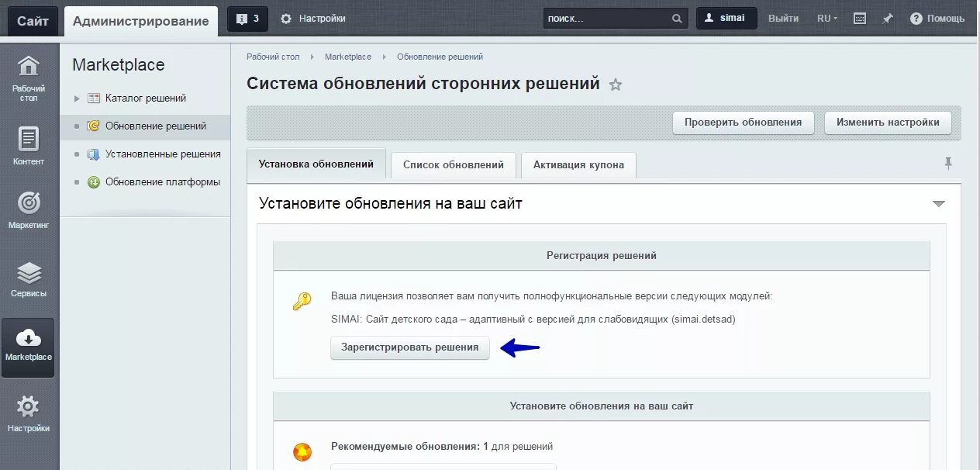Click the Marketplace panel heading
The image size is (980, 470).
(119, 65)
